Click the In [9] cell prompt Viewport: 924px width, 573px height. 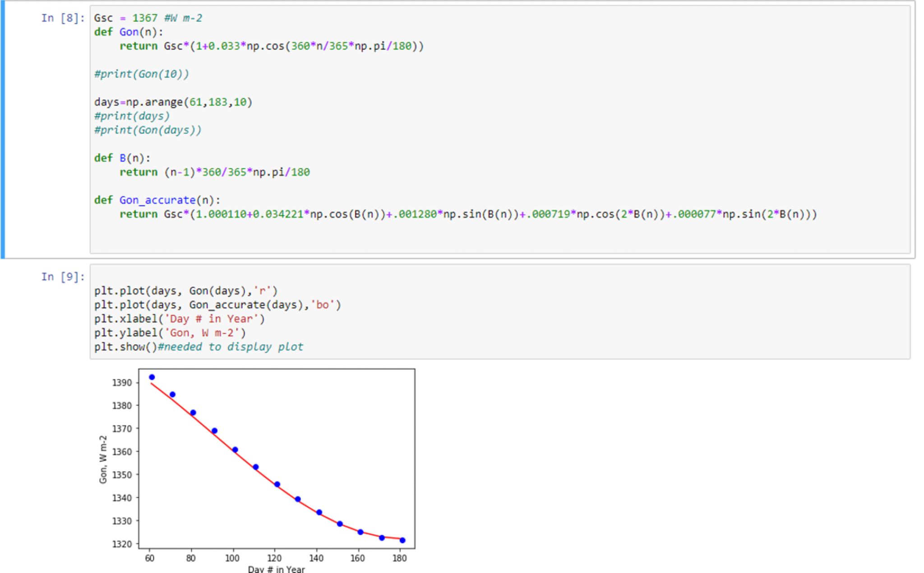click(x=63, y=277)
